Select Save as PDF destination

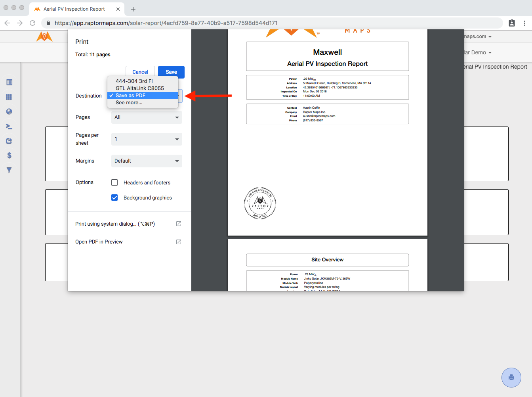143,95
